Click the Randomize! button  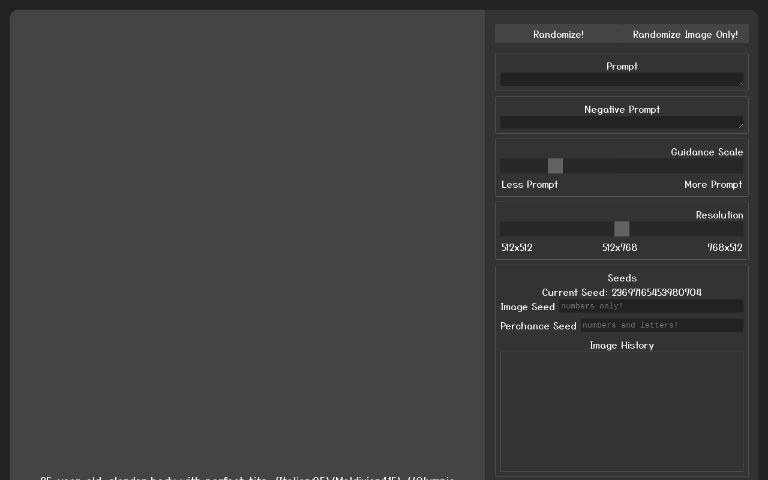pyautogui.click(x=558, y=34)
